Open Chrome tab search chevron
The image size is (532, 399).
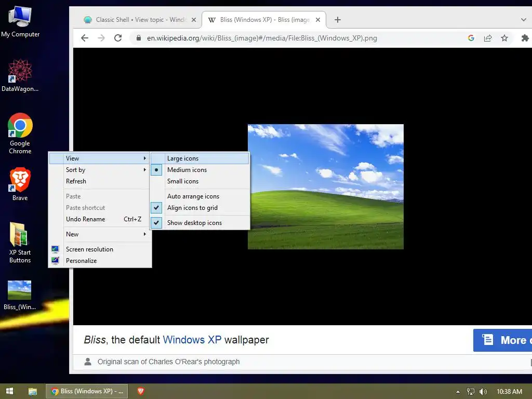(x=524, y=20)
